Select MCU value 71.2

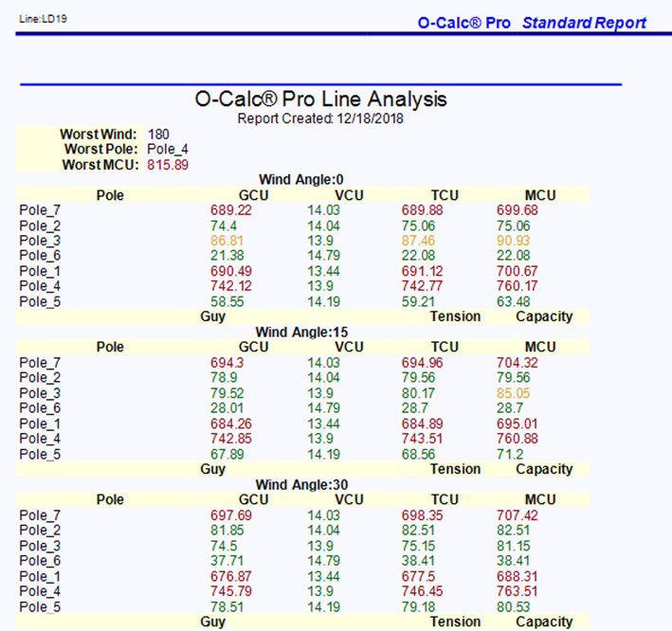pyautogui.click(x=510, y=454)
